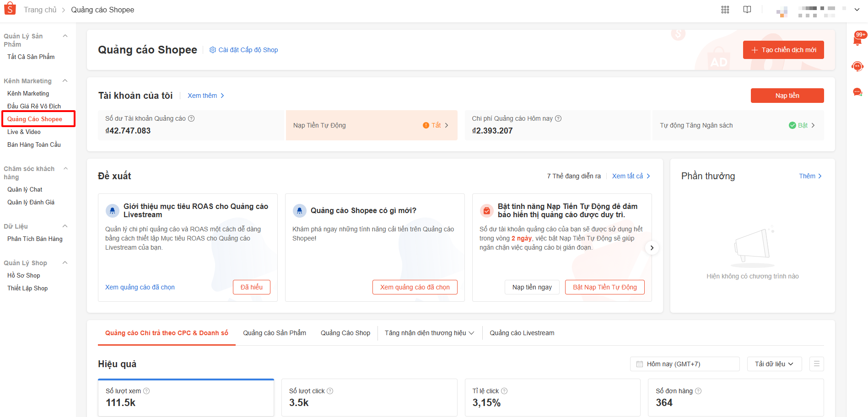Select the Số đơn hàng metric card
Screen dimensions: 868x417
tap(736, 397)
